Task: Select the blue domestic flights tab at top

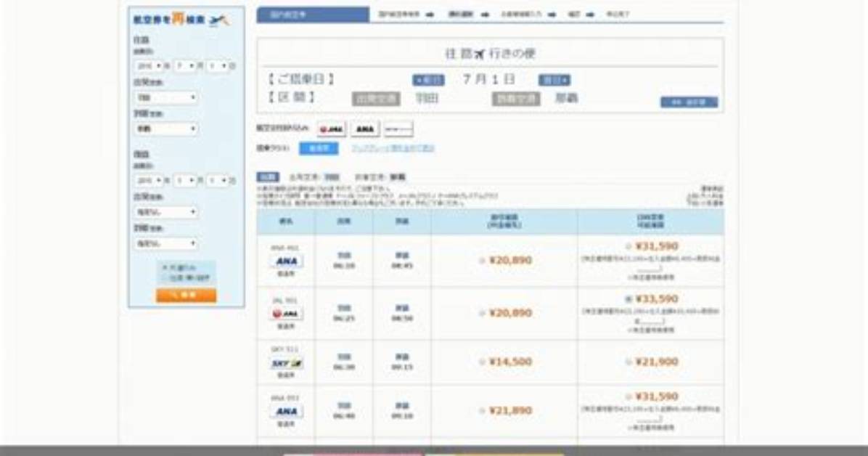Action: pyautogui.click(x=313, y=15)
